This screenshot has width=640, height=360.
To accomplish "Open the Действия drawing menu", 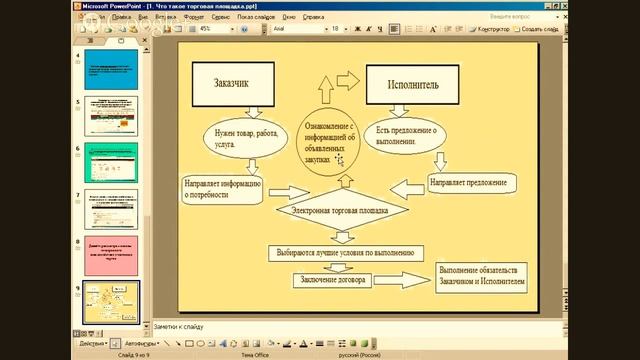I will [93, 344].
